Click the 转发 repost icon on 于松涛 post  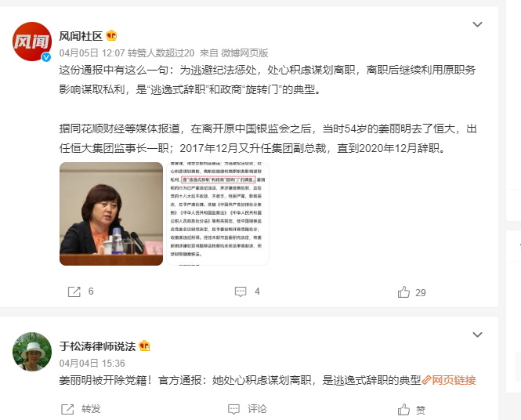(67, 409)
